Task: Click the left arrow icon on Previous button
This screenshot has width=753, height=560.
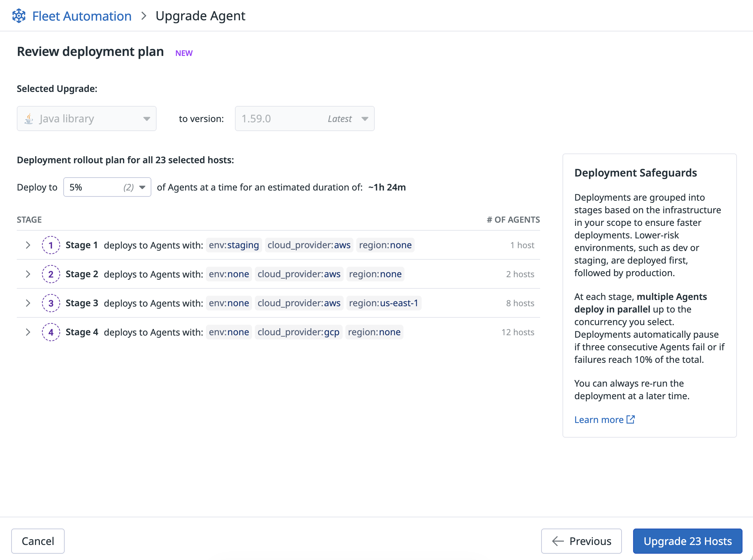Action: coord(558,541)
